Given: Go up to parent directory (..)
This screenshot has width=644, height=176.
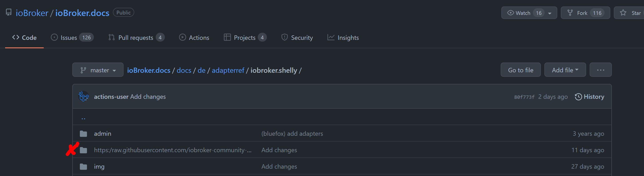Looking at the screenshot, I should pyautogui.click(x=83, y=118).
